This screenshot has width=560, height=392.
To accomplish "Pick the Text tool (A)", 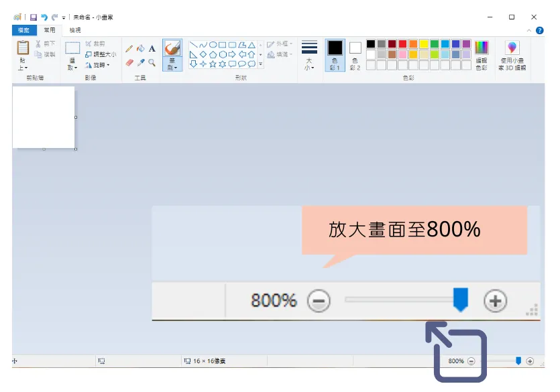I will 152,48.
